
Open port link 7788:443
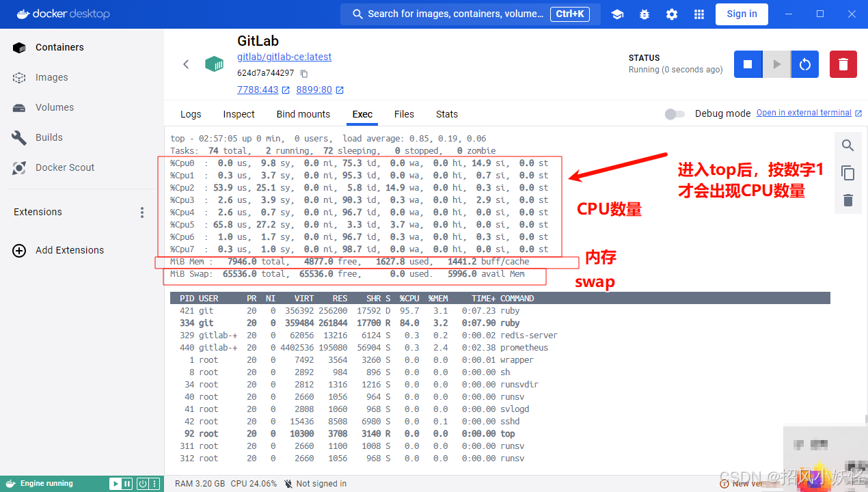click(263, 90)
